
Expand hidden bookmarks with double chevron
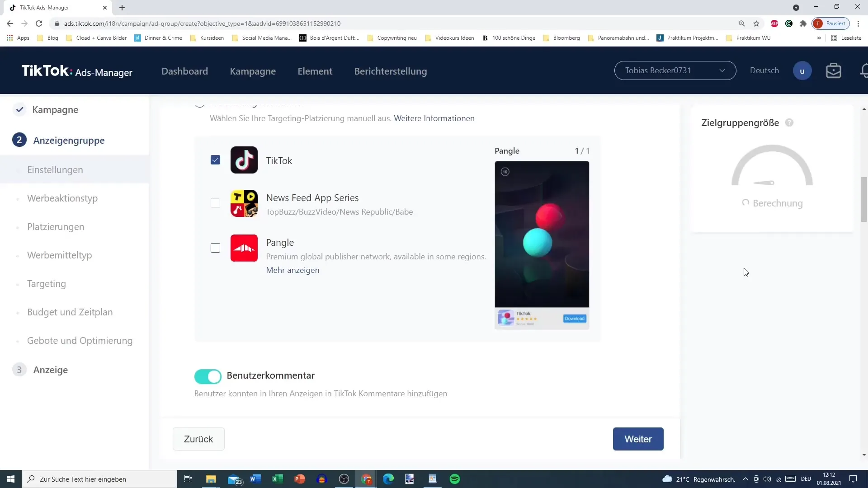point(819,38)
